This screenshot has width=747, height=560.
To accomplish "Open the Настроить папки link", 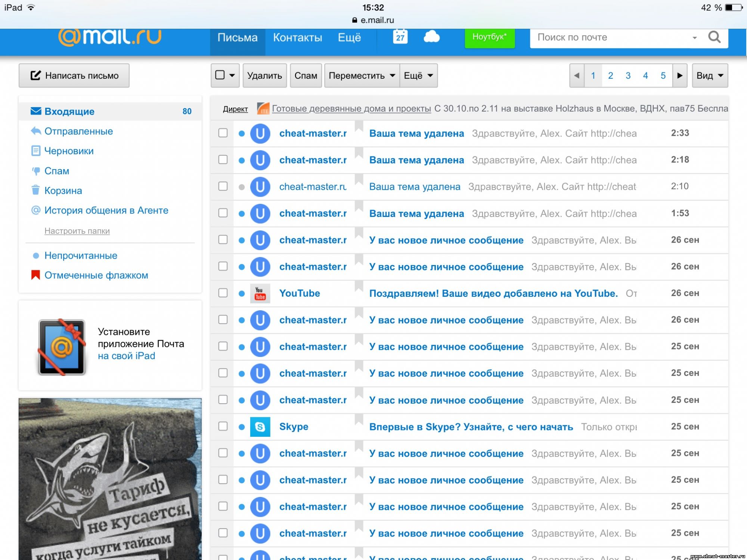I will point(77,231).
